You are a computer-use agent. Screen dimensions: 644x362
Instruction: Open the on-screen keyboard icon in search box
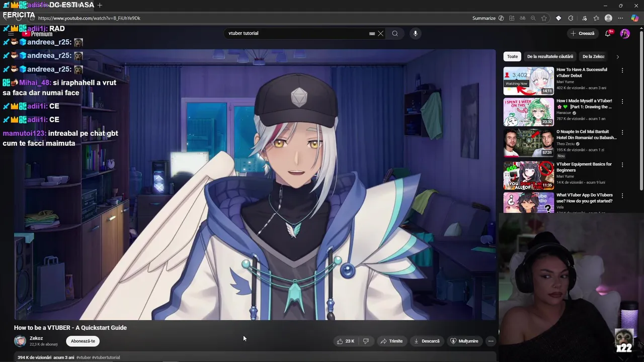pyautogui.click(x=372, y=34)
